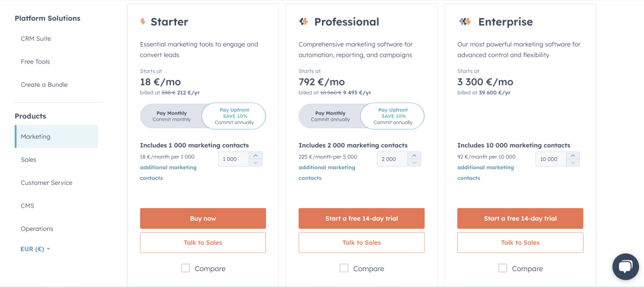Click the Enterprise contacts number field
Image resolution: width=644 pixels, height=288 pixels.
pyautogui.click(x=551, y=159)
